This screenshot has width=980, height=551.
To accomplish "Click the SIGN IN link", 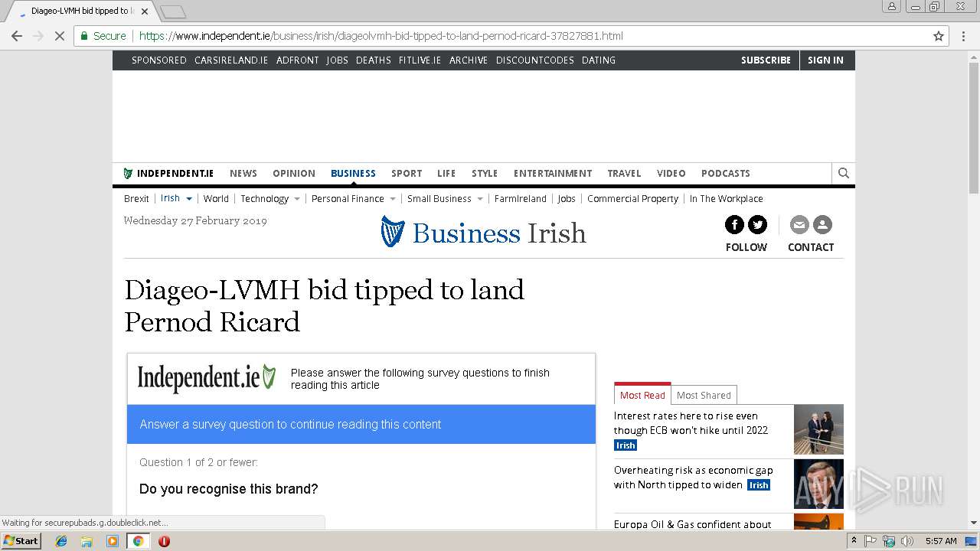I will click(825, 60).
